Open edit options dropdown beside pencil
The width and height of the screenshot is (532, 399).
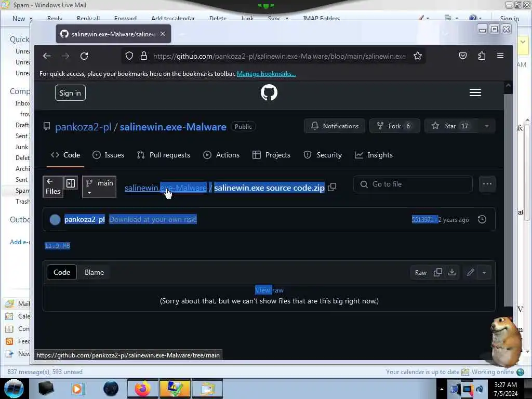[x=484, y=272]
